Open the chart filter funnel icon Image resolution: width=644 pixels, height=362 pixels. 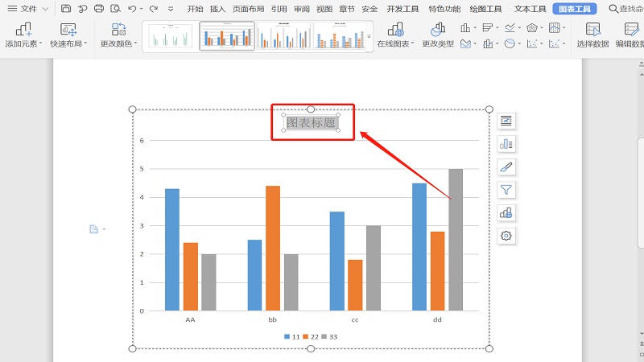pyautogui.click(x=506, y=190)
